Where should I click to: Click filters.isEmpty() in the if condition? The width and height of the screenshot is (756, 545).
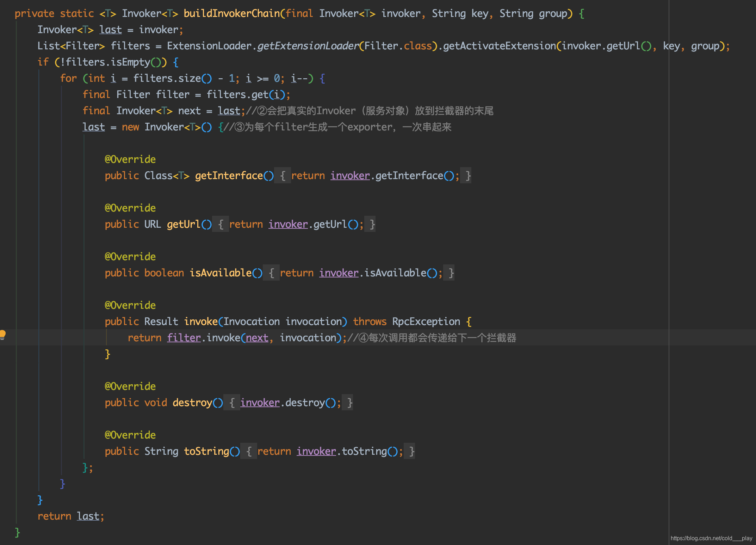[x=113, y=62]
